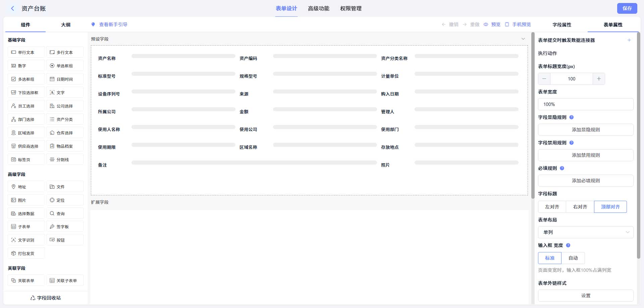Set field title alignment to 左对齐
Screen dimensions: 644x308
[x=552, y=207]
